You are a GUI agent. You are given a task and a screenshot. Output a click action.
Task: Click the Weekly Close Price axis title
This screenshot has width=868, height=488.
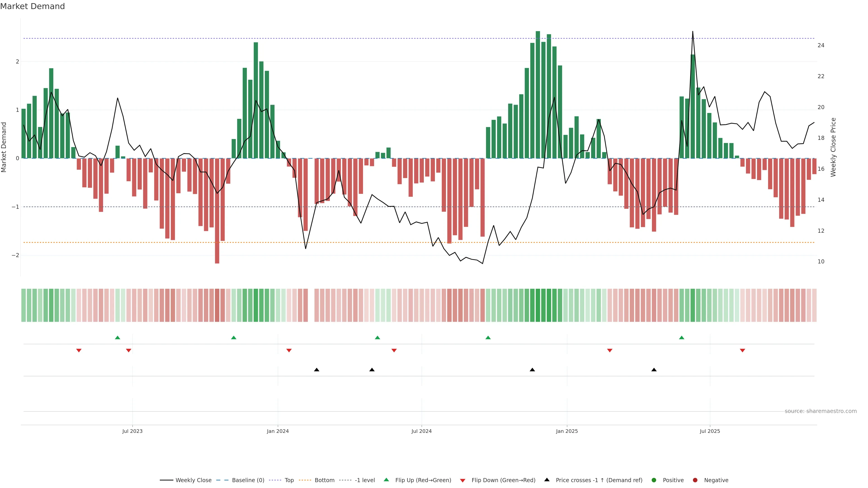(x=833, y=147)
